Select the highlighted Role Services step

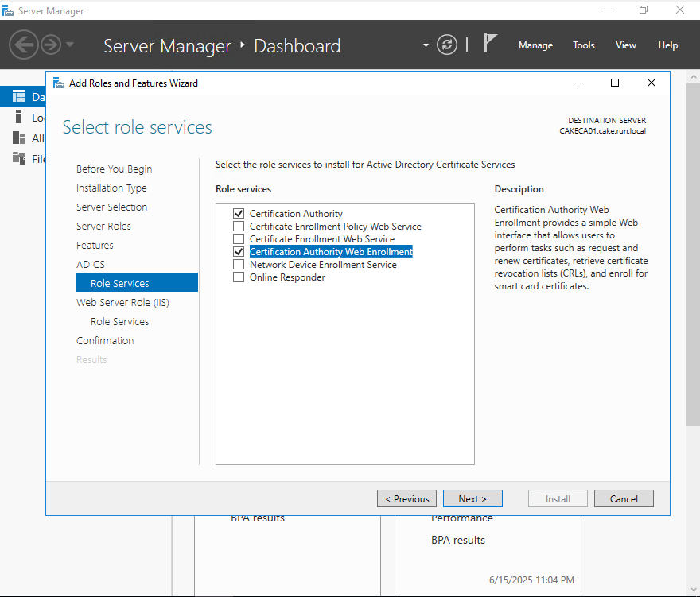[137, 282]
